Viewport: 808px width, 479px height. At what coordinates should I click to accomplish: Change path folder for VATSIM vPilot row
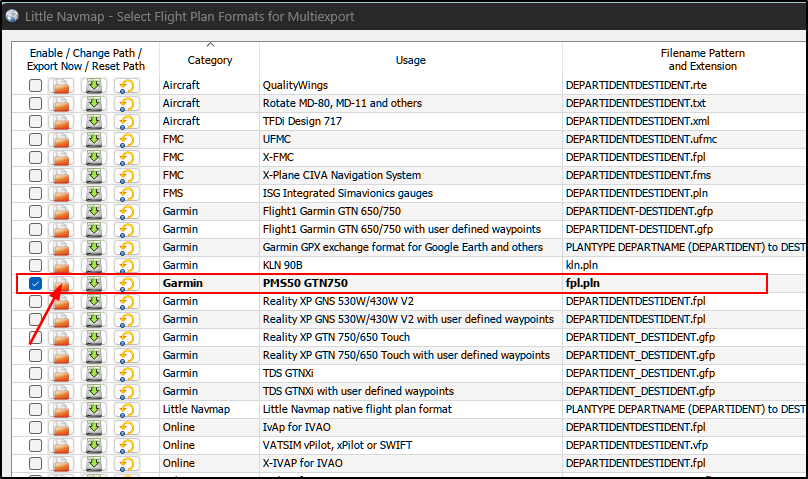pos(61,446)
